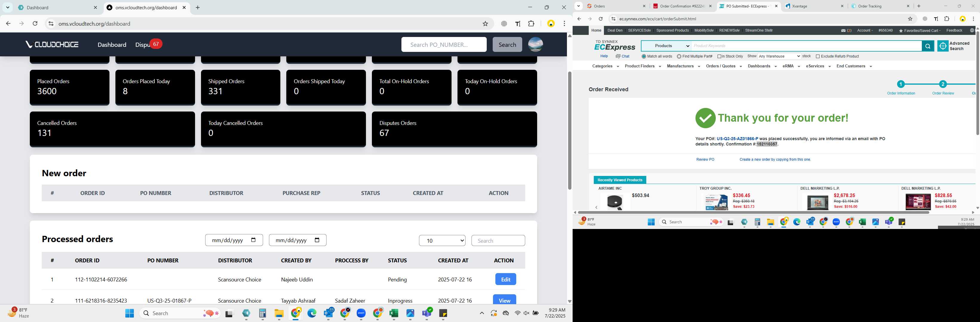Open Microsoft Edge in the lower main taskbar
Screen dimensions: 980x322
click(x=312, y=313)
